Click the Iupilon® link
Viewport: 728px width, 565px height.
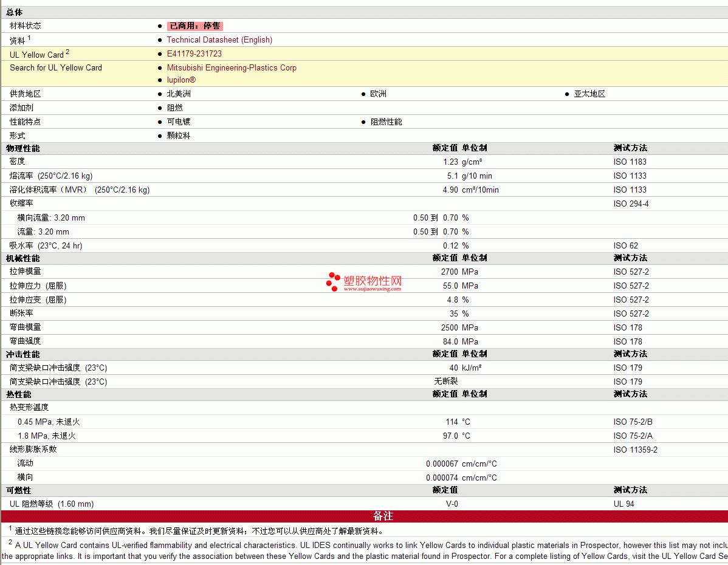[181, 80]
